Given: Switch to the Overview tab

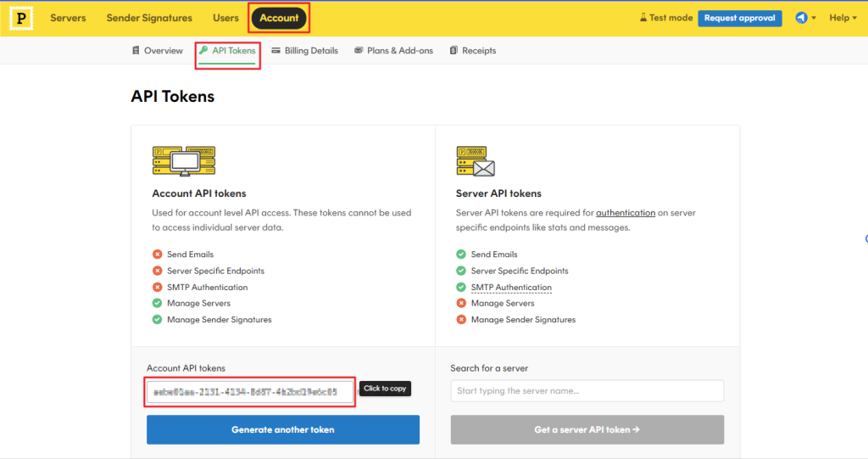Looking at the screenshot, I should pyautogui.click(x=157, y=50).
